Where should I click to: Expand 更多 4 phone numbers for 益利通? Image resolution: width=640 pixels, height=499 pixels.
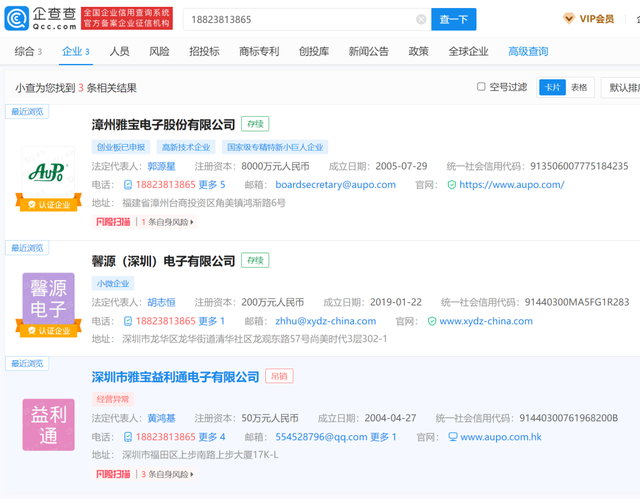pos(212,437)
